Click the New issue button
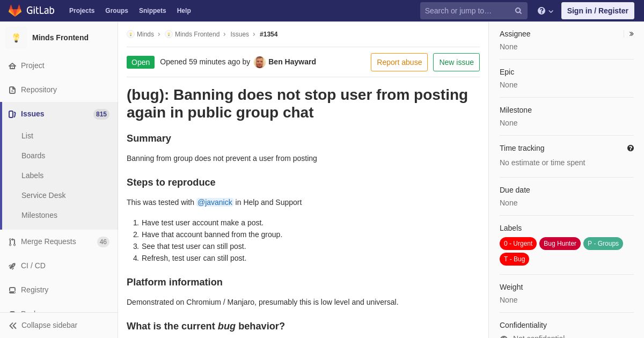Viewport: 644px width, 338px height. (x=456, y=62)
